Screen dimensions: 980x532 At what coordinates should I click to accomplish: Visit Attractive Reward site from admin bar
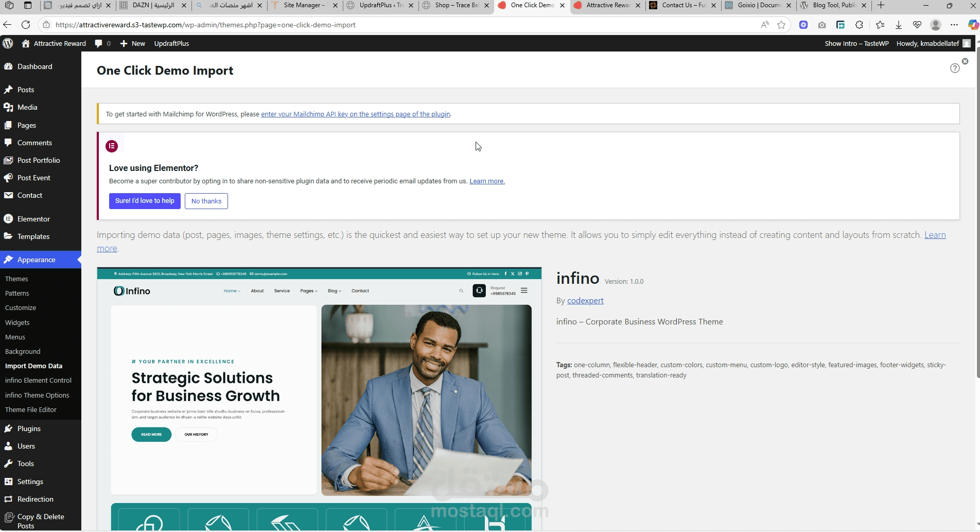(x=54, y=44)
